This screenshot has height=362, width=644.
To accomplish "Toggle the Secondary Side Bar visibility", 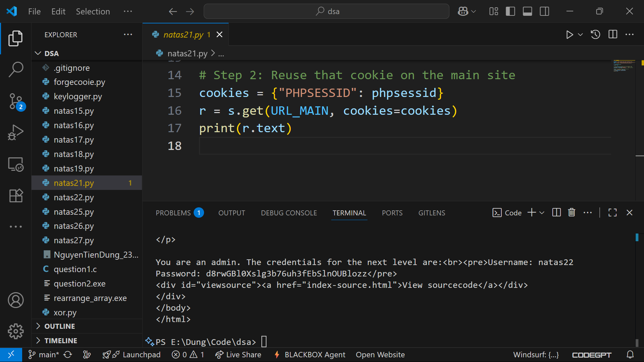I will point(544,11).
